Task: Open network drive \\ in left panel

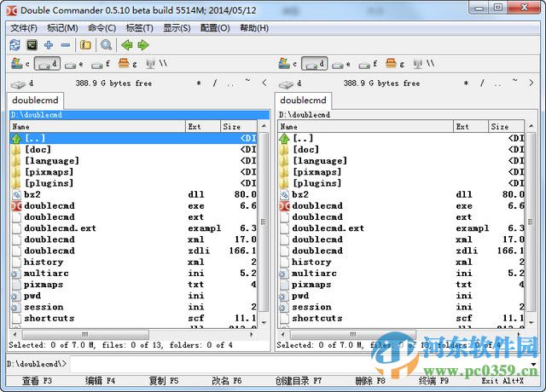Action: coord(156,64)
